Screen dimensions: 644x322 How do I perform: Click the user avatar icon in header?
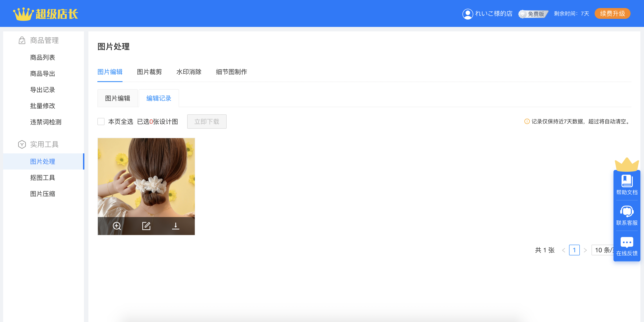467,14
